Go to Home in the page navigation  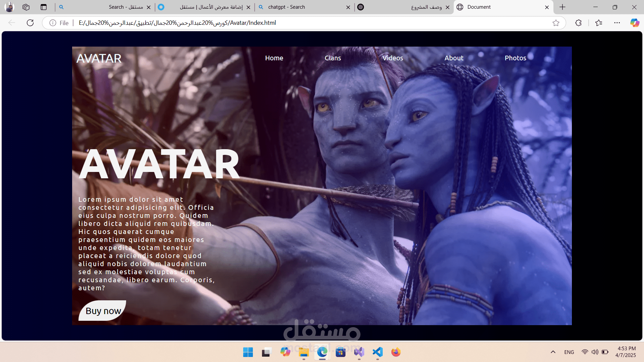[274, 58]
